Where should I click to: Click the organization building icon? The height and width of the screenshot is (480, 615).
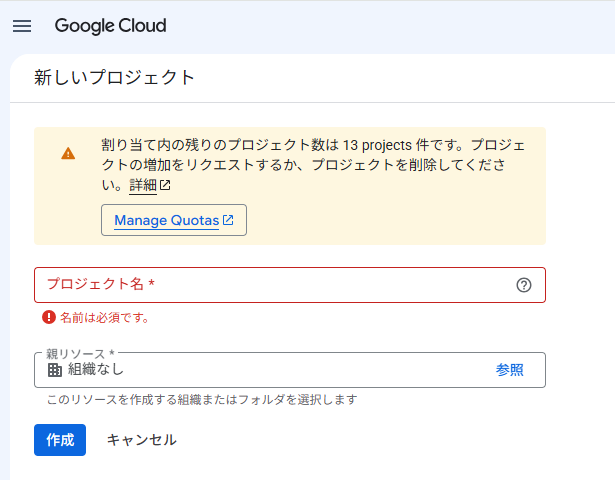(x=55, y=370)
